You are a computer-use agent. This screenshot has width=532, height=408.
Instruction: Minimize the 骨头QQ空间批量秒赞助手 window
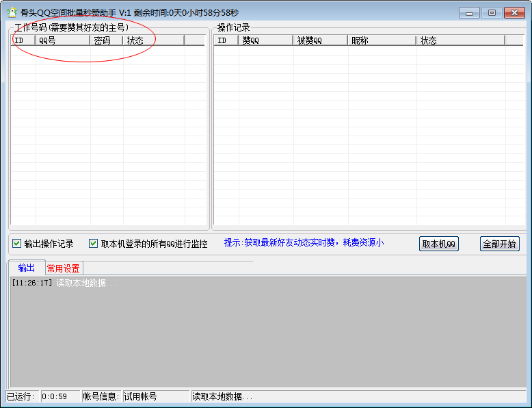pos(469,13)
